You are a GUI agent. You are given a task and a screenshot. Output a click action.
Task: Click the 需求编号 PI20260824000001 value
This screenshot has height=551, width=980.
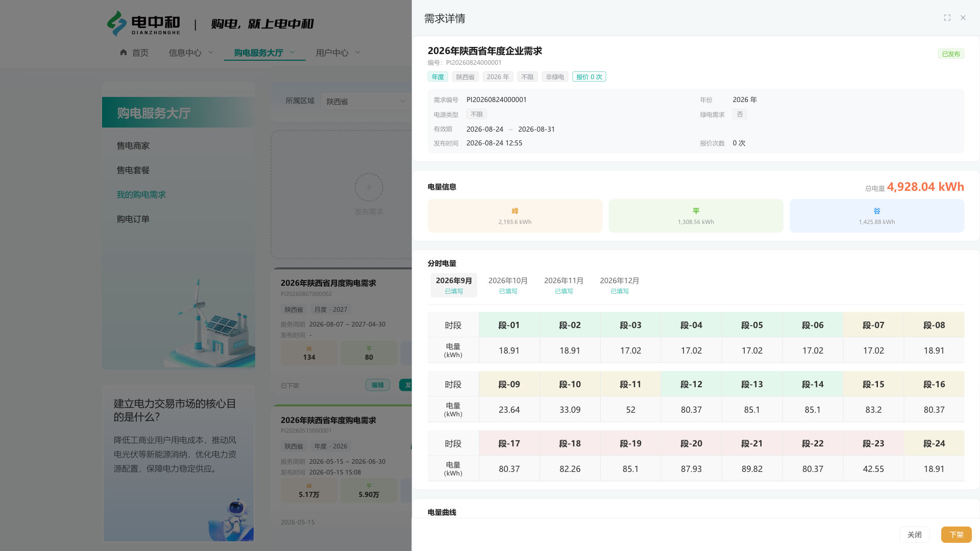point(496,99)
